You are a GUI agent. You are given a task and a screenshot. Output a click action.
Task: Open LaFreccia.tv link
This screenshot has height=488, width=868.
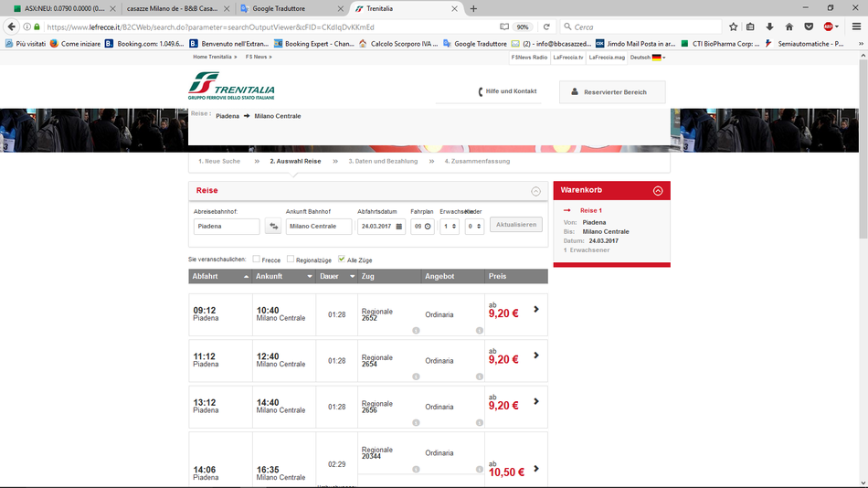tap(568, 57)
